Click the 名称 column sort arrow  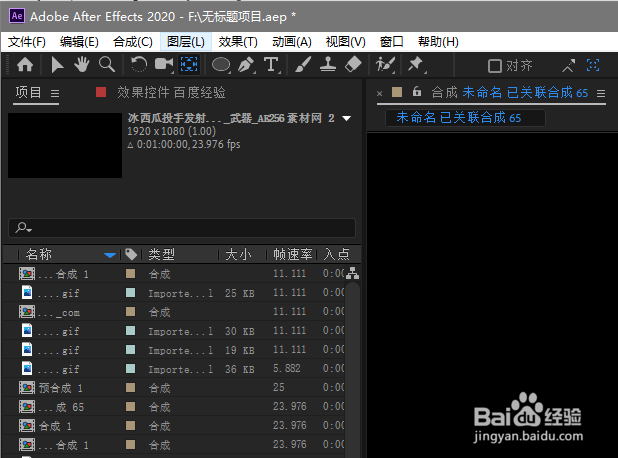click(110, 255)
